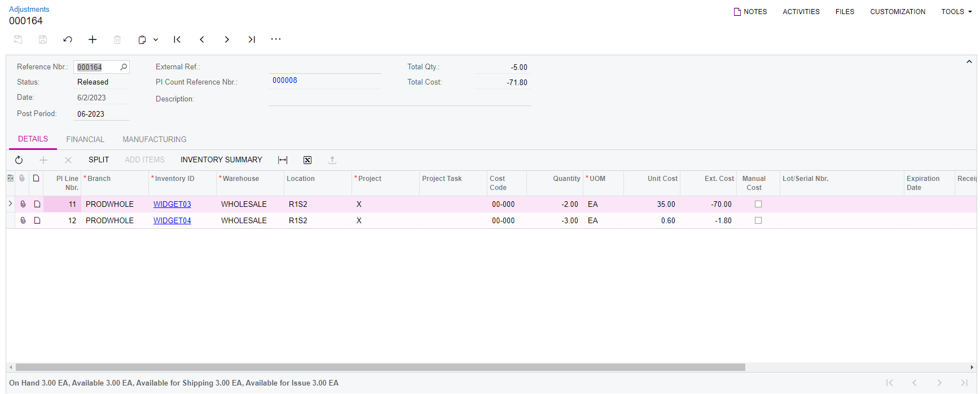Open PI Count Reference 000008 link
Screen dimensions: 980x394
pyautogui.click(x=285, y=80)
